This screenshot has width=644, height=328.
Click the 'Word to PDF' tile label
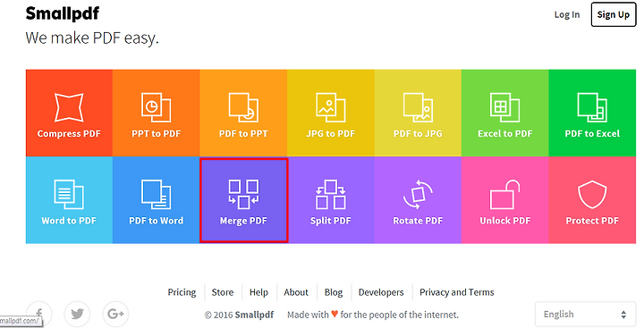pyautogui.click(x=69, y=221)
